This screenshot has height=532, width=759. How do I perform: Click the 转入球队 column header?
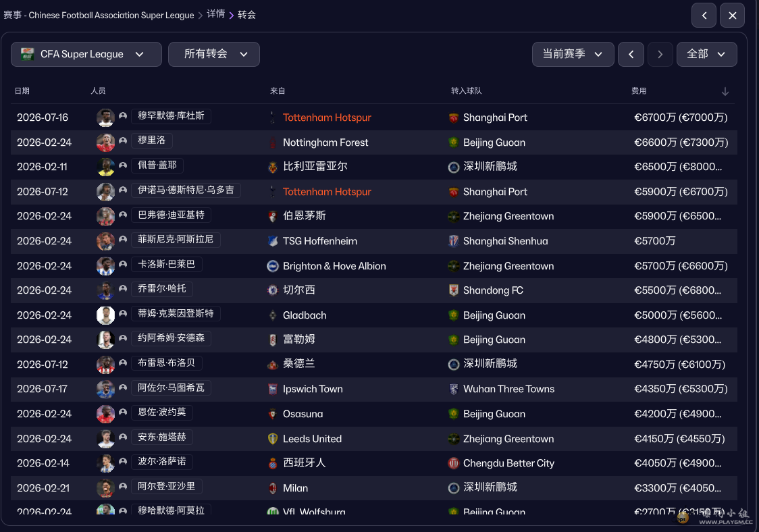coord(466,90)
